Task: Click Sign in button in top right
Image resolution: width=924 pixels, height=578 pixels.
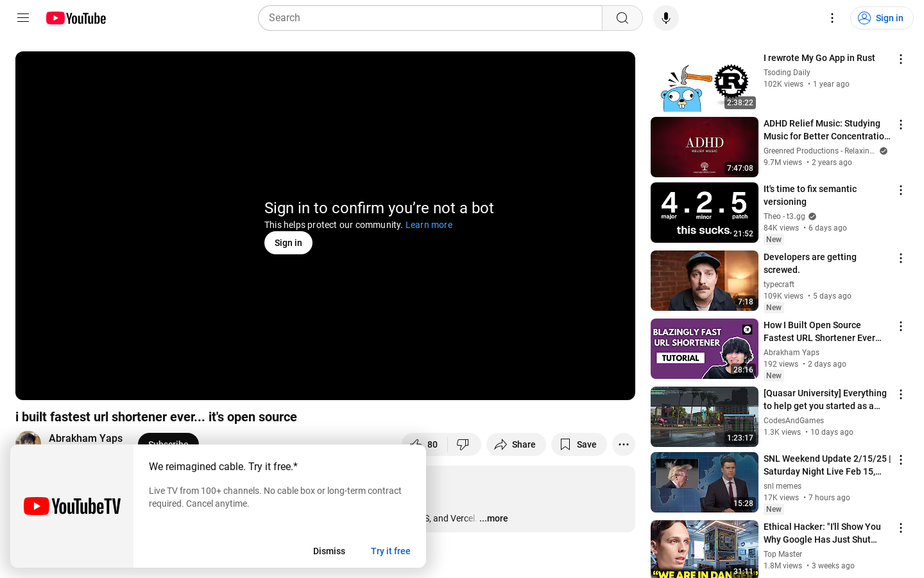Action: pyautogui.click(x=882, y=18)
